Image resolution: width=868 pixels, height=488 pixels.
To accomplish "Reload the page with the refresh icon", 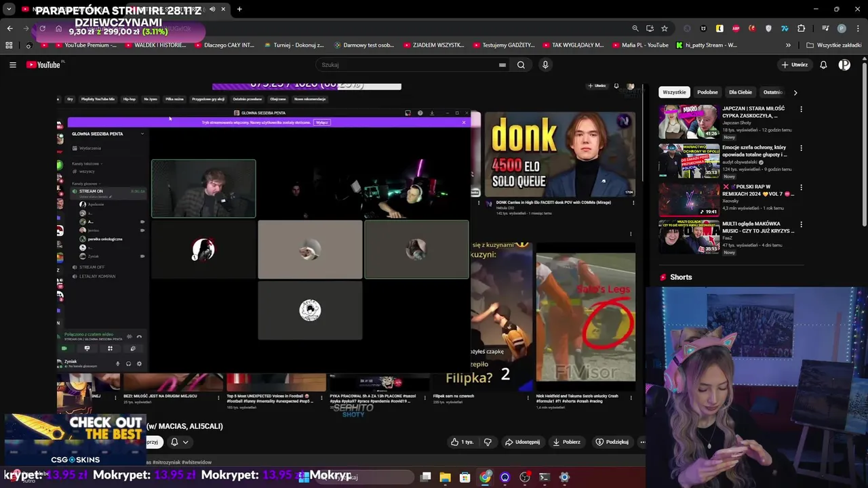I will [x=42, y=28].
